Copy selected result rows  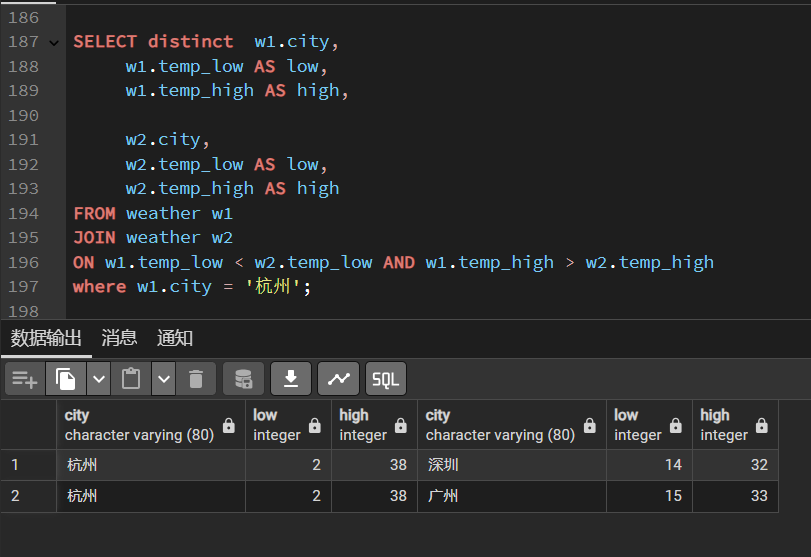point(66,379)
